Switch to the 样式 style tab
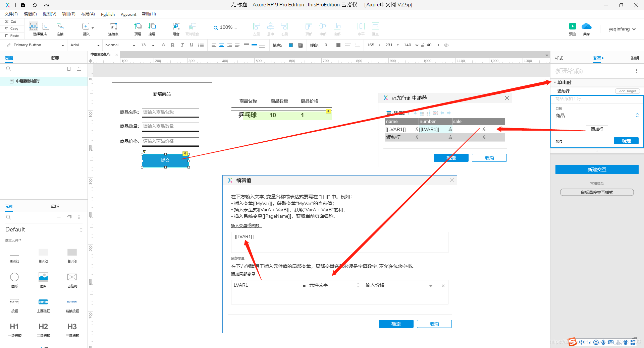Viewport: 644px width, 348px height. point(559,58)
